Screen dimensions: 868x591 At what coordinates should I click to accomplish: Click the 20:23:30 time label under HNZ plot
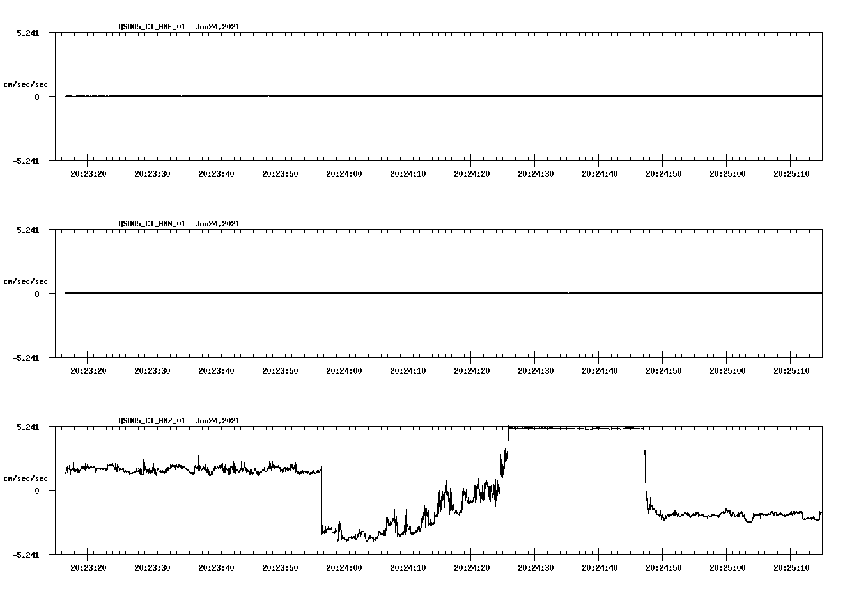click(x=152, y=568)
